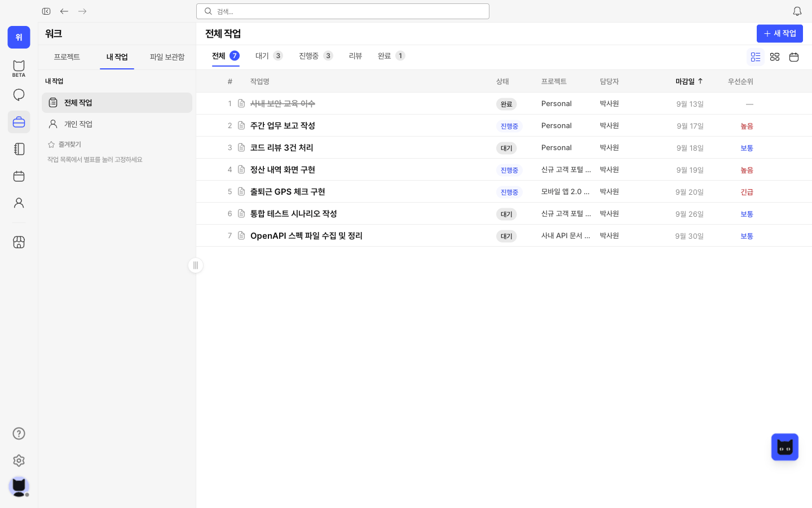Sort by the 상태 column header
This screenshot has height=508, width=812.
click(x=502, y=81)
